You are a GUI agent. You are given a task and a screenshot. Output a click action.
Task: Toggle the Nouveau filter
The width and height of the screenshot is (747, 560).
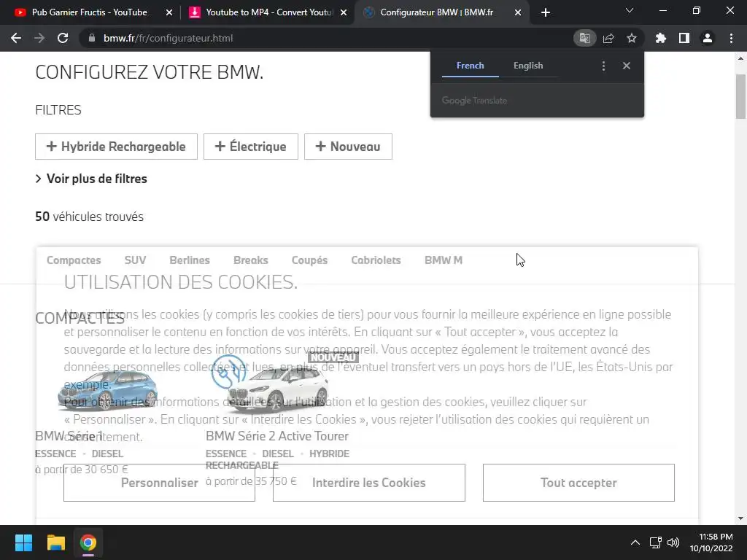click(x=348, y=147)
